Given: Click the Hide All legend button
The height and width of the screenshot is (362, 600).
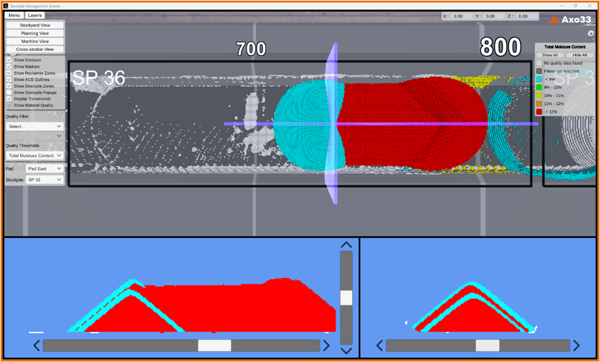Looking at the screenshot, I should 580,55.
